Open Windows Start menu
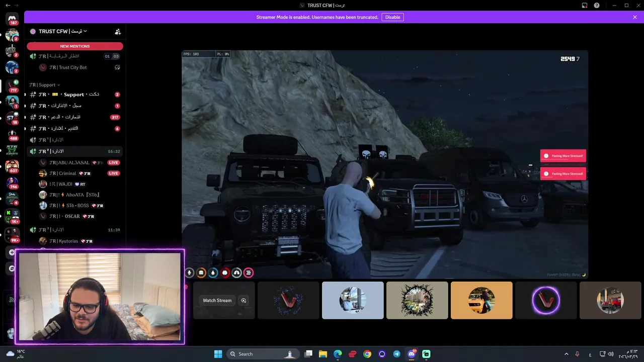 (218, 354)
